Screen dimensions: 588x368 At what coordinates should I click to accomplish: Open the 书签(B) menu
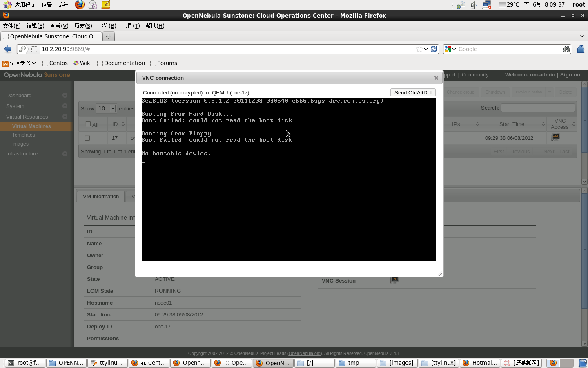107,26
